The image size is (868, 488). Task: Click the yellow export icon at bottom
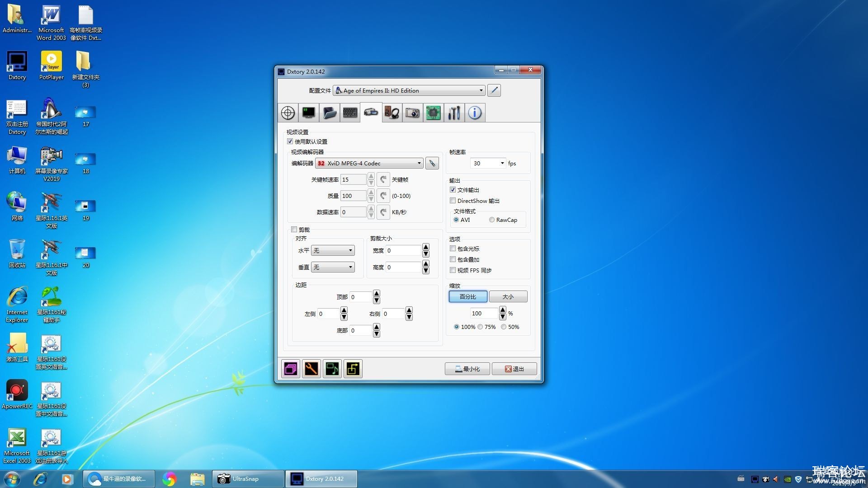click(353, 369)
